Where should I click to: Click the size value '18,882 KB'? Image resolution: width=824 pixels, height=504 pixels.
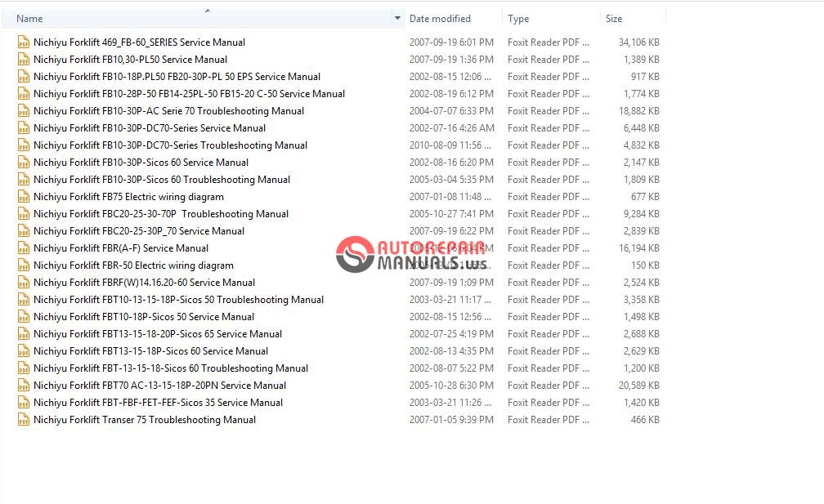[638, 111]
